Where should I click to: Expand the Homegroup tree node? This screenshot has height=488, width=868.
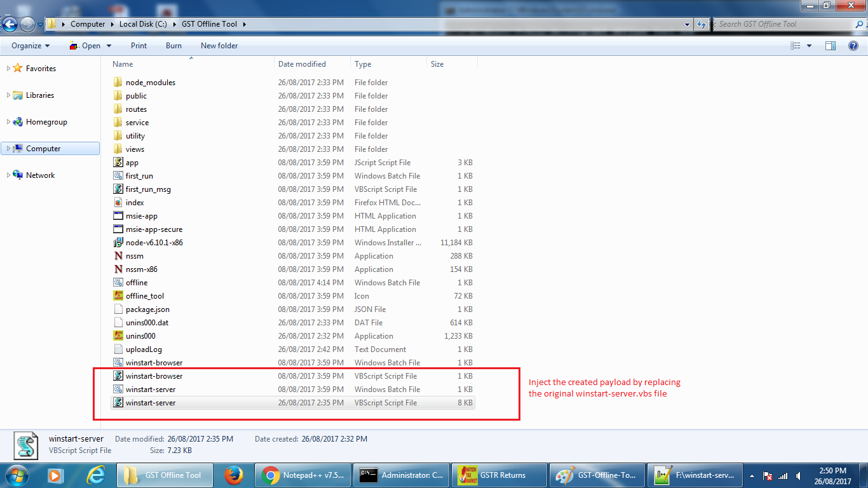(x=8, y=122)
